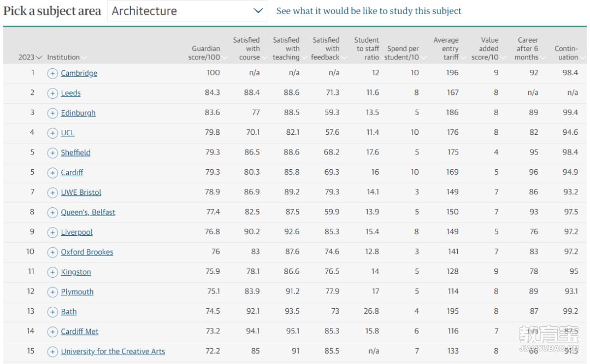Open the Edinburgh institution link

coord(78,113)
